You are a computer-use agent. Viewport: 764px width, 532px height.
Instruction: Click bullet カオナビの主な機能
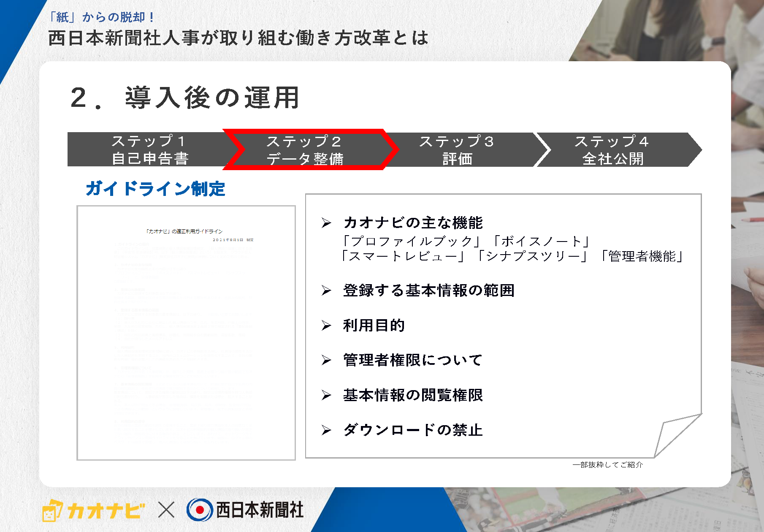413,223
